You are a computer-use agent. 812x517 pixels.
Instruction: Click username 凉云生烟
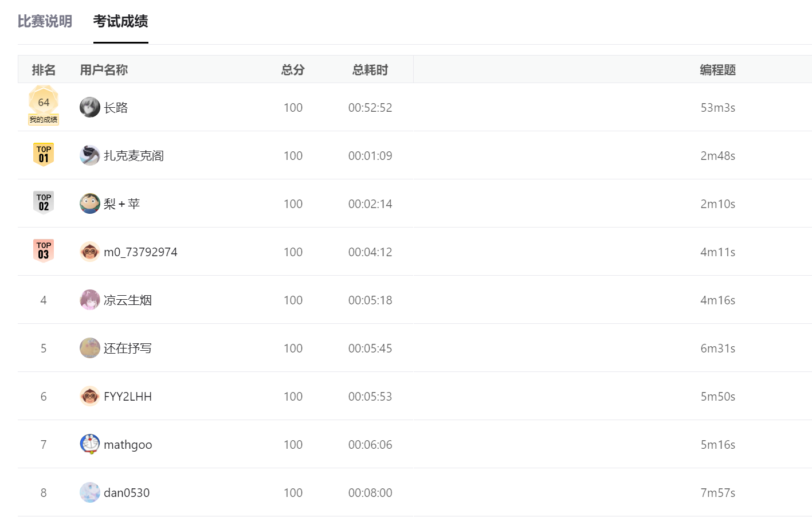point(128,300)
